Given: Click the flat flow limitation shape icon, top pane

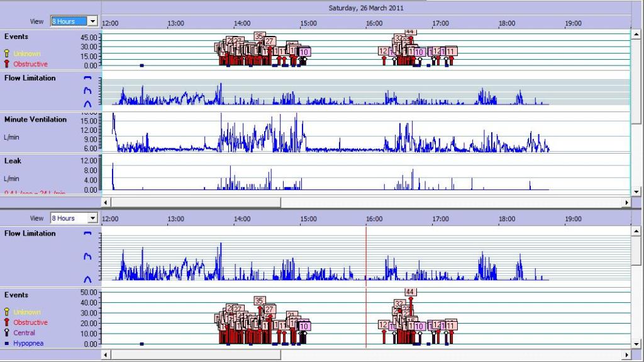Looking at the screenshot, I should [87, 78].
